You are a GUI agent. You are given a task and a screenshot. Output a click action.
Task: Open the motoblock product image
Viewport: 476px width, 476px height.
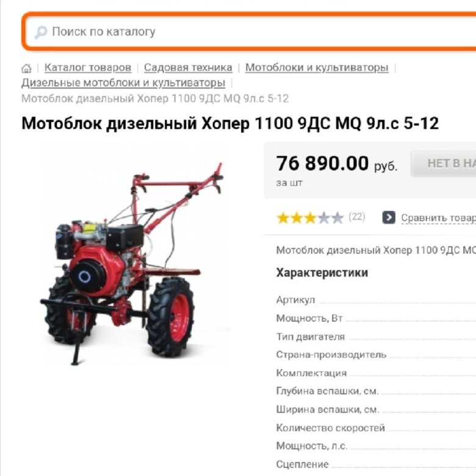point(133,264)
